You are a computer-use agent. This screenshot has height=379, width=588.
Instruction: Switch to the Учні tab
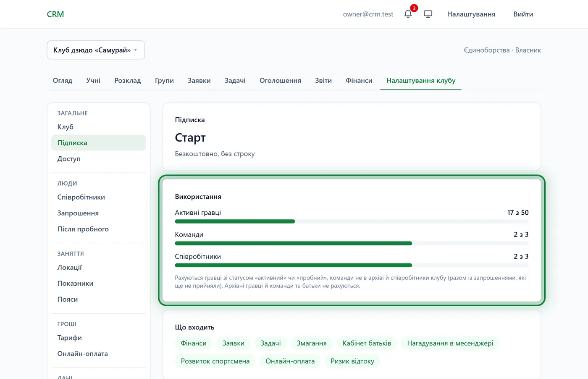[x=93, y=80]
